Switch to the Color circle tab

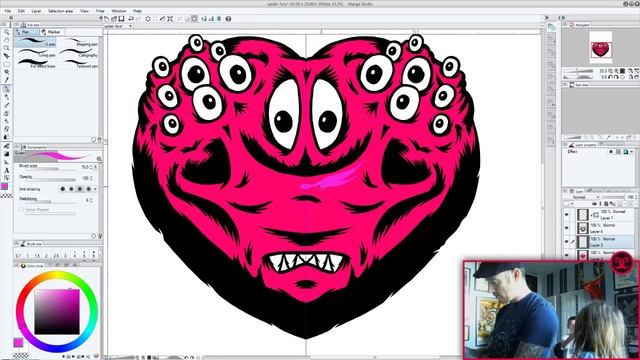point(34,266)
